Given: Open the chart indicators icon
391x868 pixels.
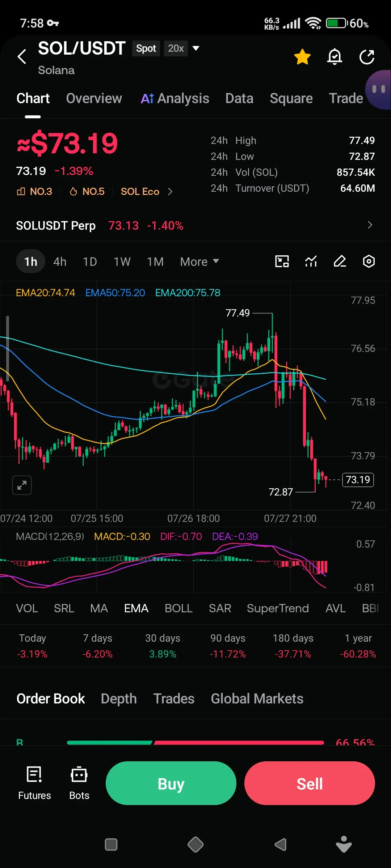Looking at the screenshot, I should tap(311, 261).
